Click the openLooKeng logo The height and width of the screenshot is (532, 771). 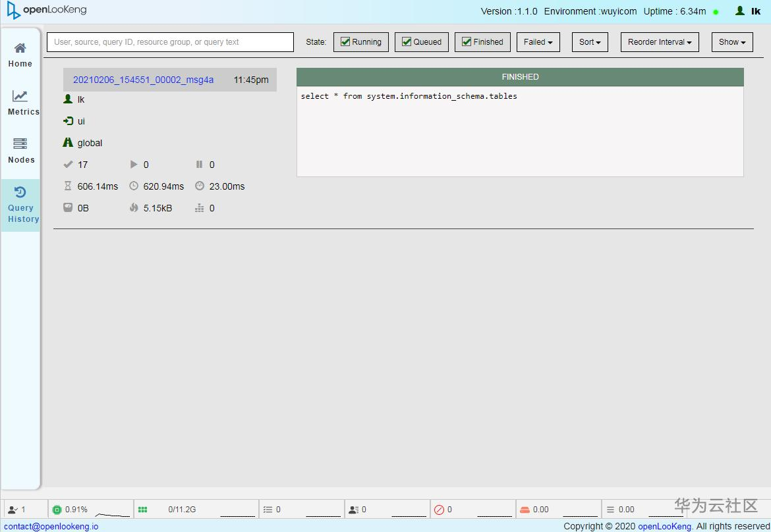(x=47, y=11)
